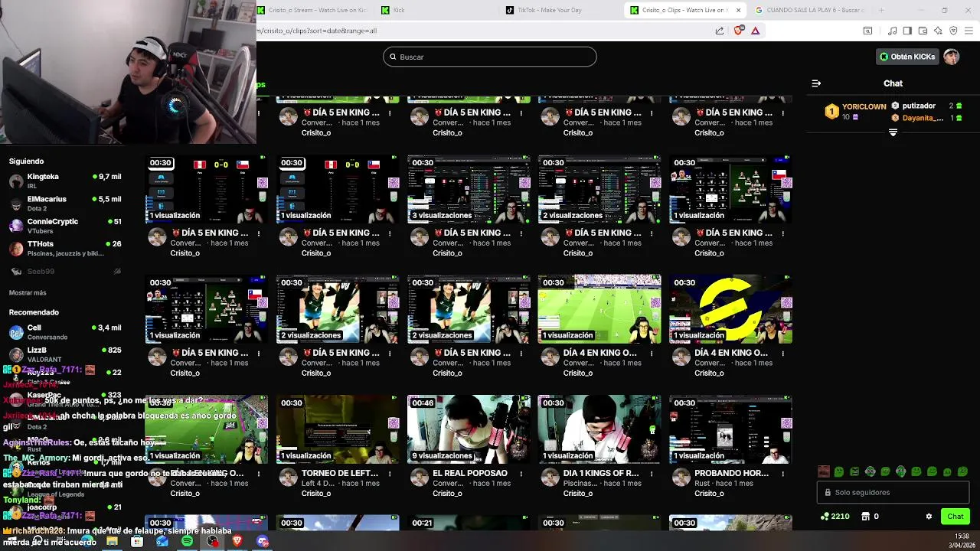Open options menu for PROBANDO HOR clip
Image resolution: width=980 pixels, height=551 pixels.
pyautogui.click(x=782, y=474)
